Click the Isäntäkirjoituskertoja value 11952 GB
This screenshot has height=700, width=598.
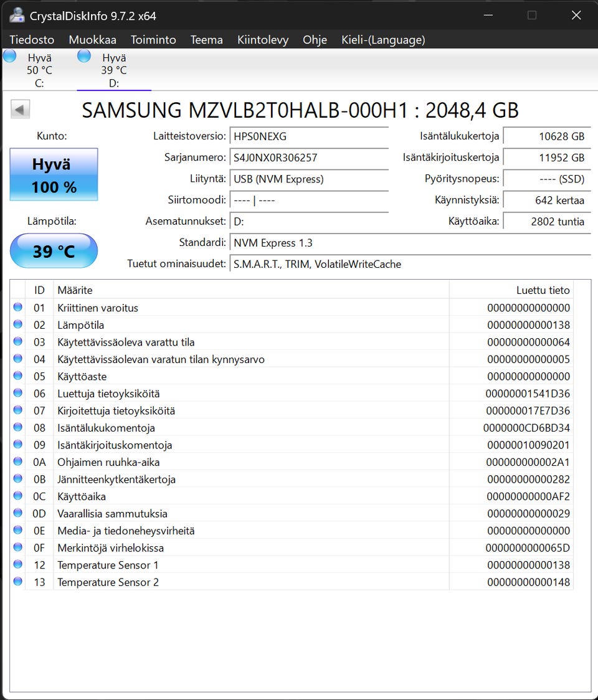[x=547, y=158]
